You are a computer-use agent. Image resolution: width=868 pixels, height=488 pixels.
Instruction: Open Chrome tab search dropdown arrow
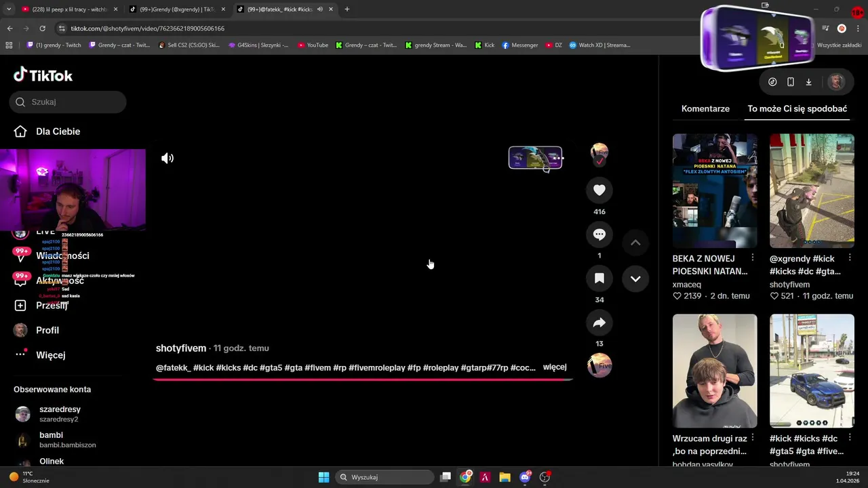(x=9, y=9)
